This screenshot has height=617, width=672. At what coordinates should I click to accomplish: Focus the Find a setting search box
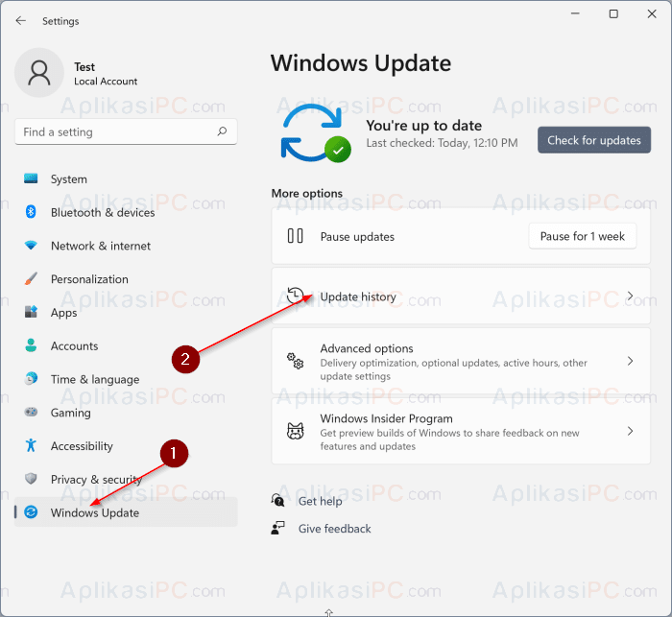click(126, 131)
